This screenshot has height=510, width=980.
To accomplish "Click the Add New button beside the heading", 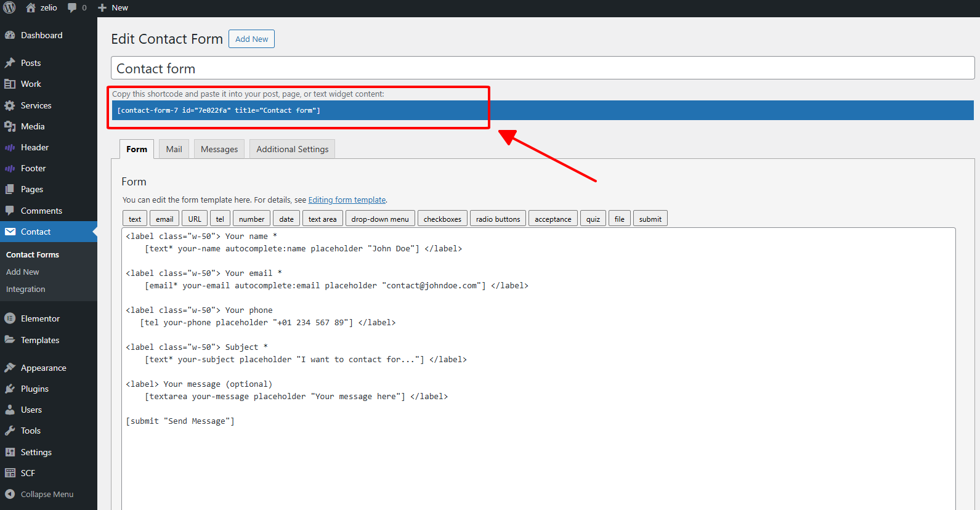I will (x=251, y=39).
